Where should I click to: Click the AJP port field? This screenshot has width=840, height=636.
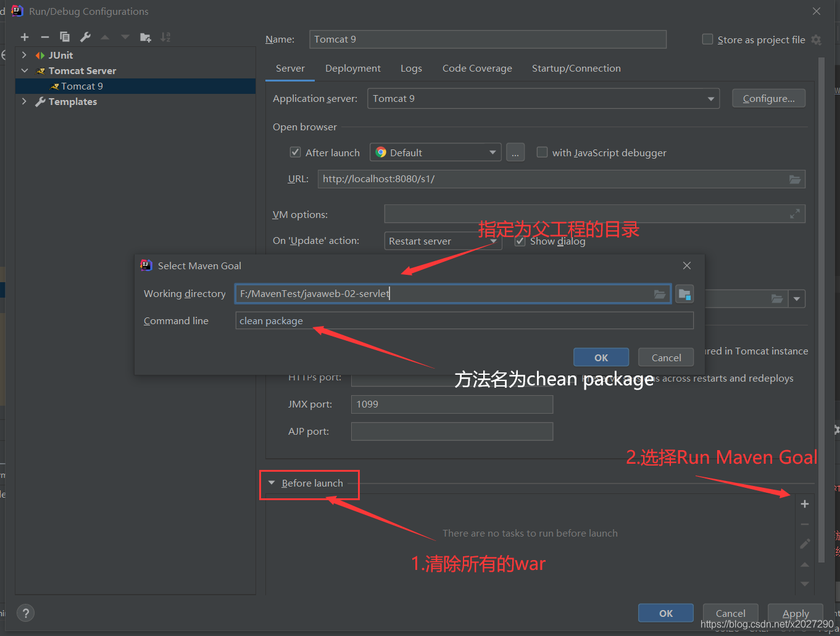pyautogui.click(x=452, y=432)
